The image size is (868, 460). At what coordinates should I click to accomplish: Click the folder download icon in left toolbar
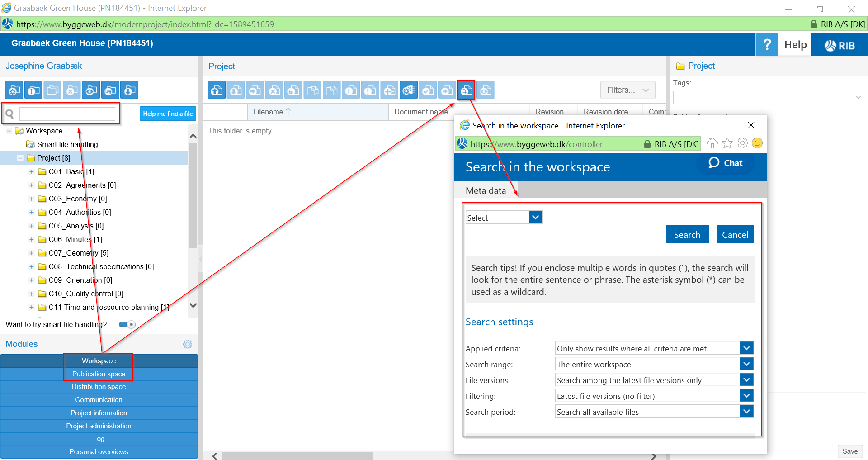pyautogui.click(x=130, y=90)
